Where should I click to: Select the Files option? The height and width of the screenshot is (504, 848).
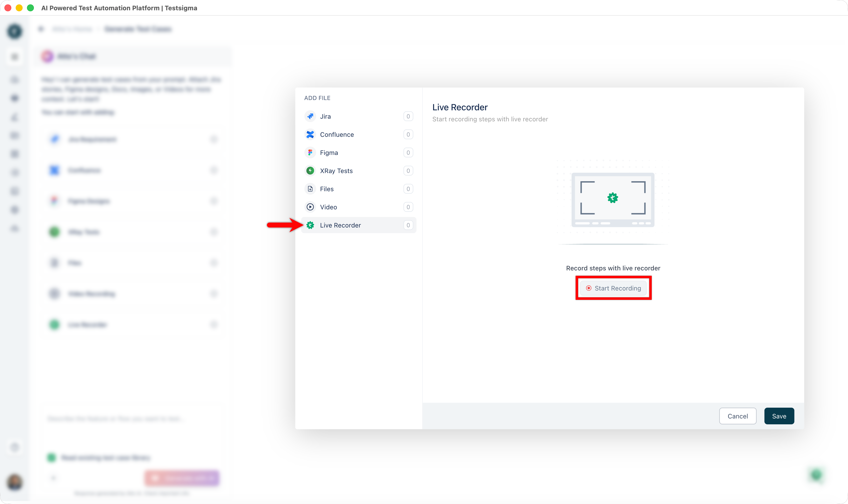click(358, 189)
